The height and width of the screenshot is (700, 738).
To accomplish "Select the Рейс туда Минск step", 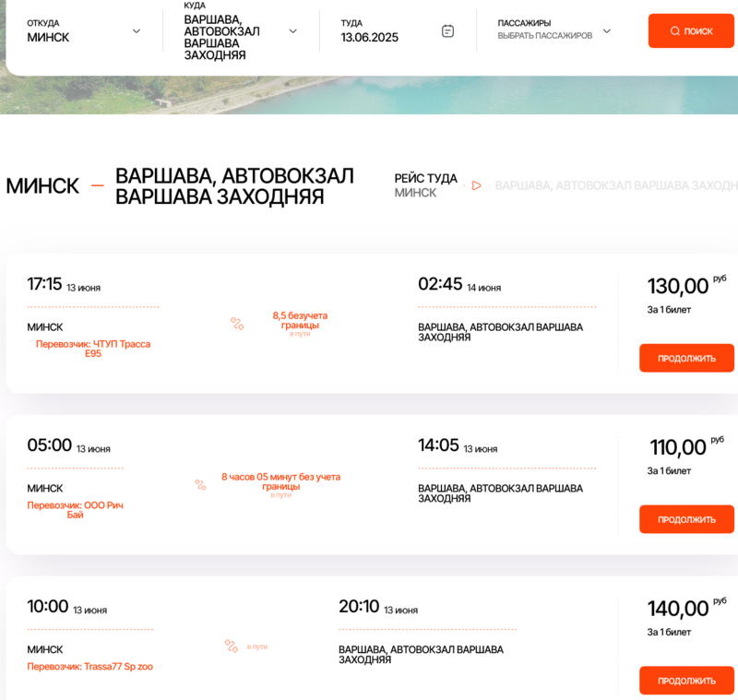I will point(425,185).
